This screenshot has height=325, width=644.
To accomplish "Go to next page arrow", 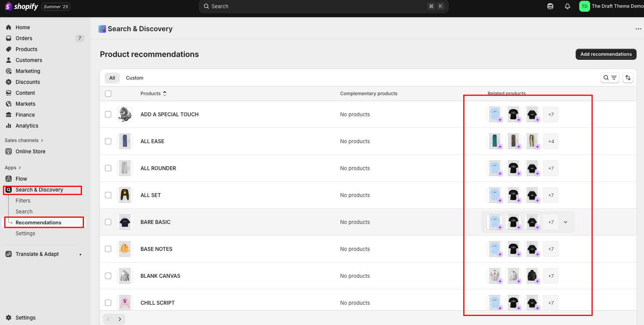I will (x=120, y=319).
